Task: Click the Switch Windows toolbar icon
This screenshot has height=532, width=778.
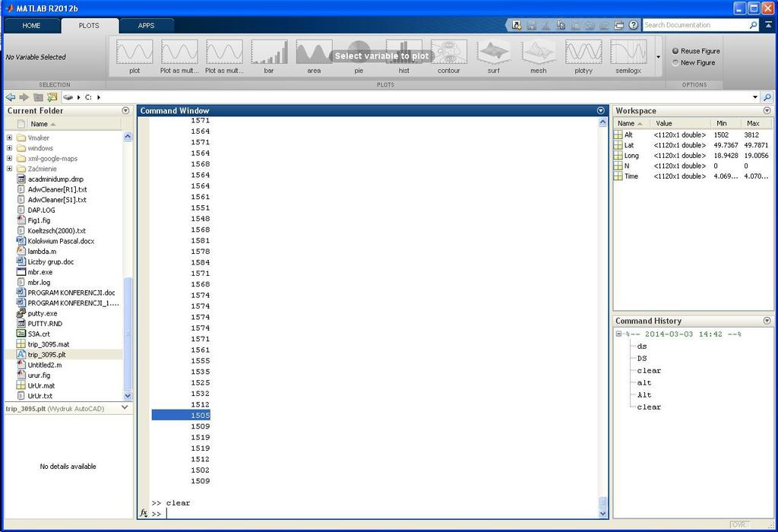Action: 618,25
